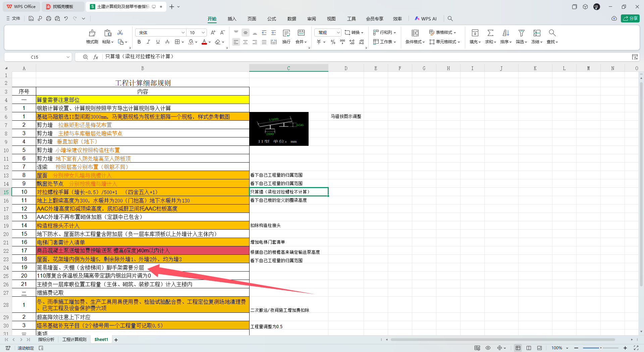Viewport: 644px width, 352px height.
Task: Click the search icon beside WPS AI
Action: (x=450, y=18)
